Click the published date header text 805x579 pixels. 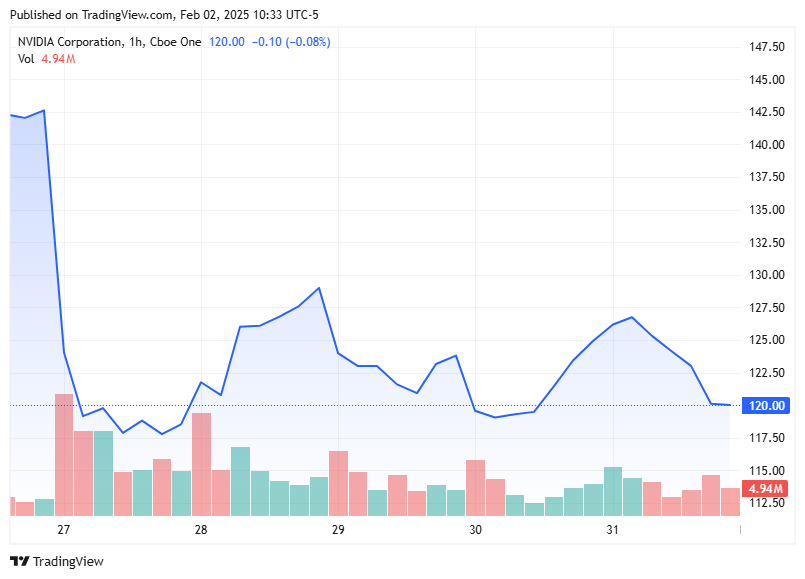164,15
